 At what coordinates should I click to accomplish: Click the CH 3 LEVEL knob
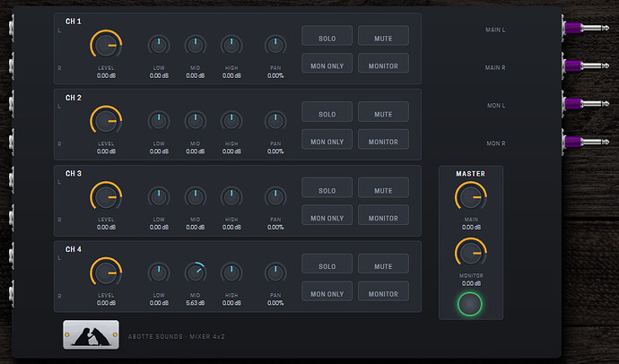pos(106,196)
